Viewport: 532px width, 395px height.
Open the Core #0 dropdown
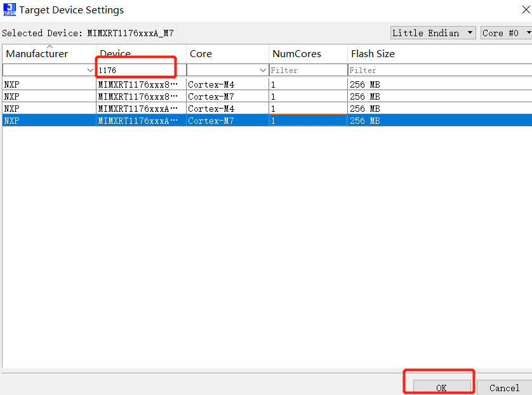coord(505,33)
